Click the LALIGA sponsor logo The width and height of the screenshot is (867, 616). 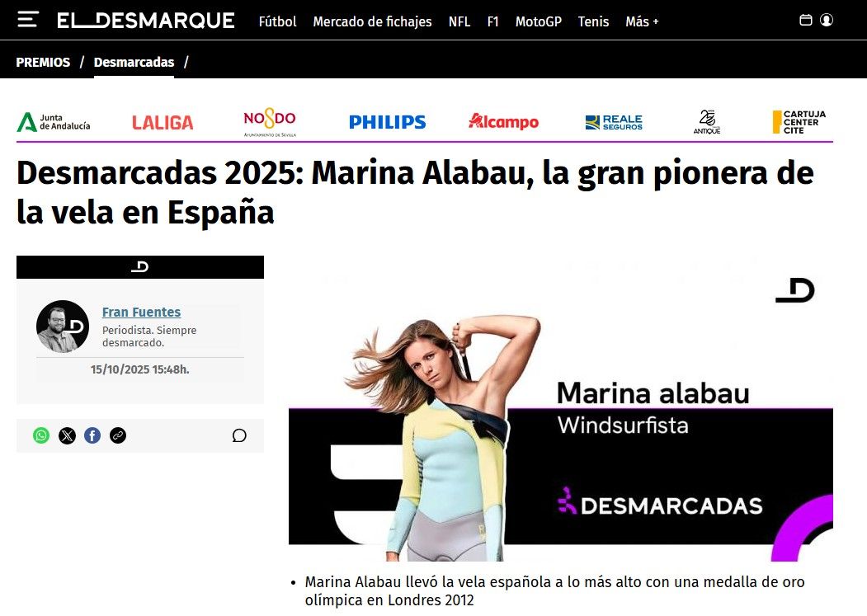click(x=163, y=122)
